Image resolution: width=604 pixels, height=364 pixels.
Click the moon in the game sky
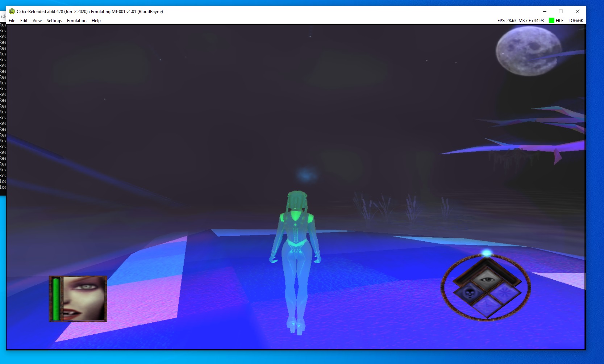528,51
